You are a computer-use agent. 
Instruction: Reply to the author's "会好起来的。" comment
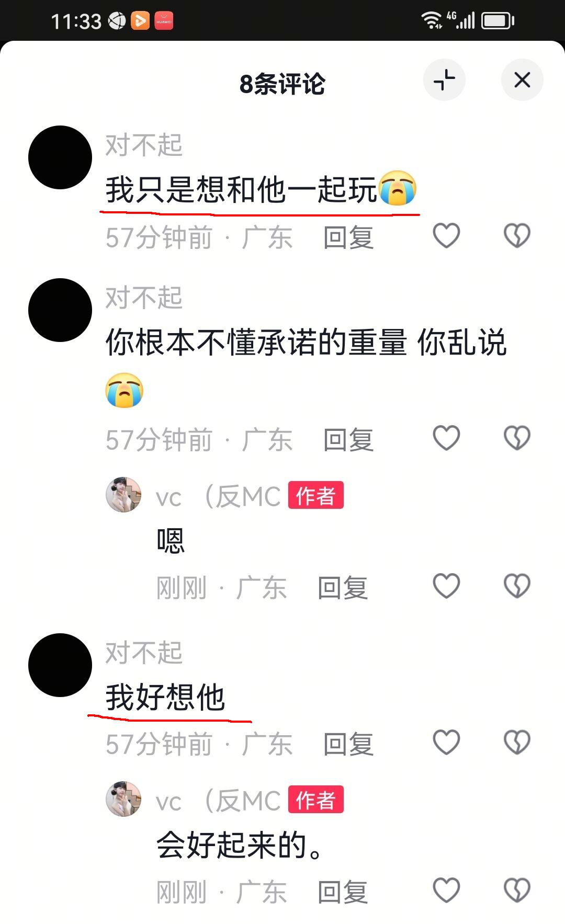click(x=343, y=892)
